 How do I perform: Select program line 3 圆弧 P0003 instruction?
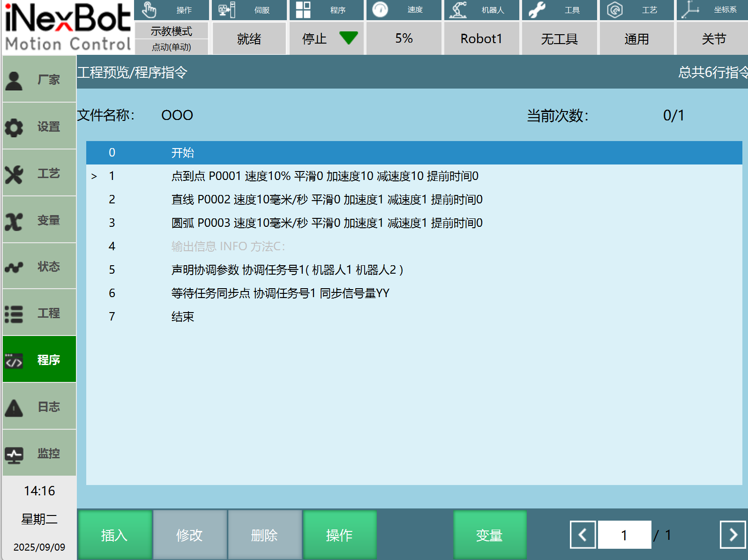pyautogui.click(x=327, y=223)
